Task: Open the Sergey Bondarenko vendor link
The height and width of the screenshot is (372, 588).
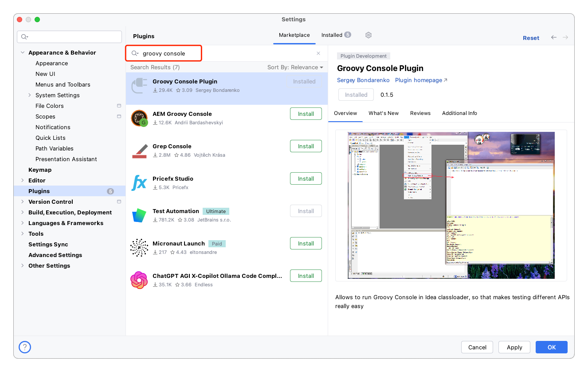Action: pyautogui.click(x=363, y=80)
